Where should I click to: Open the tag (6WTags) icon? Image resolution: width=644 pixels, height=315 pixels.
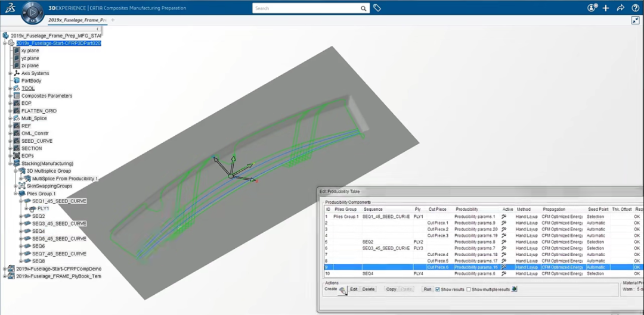pyautogui.click(x=377, y=8)
